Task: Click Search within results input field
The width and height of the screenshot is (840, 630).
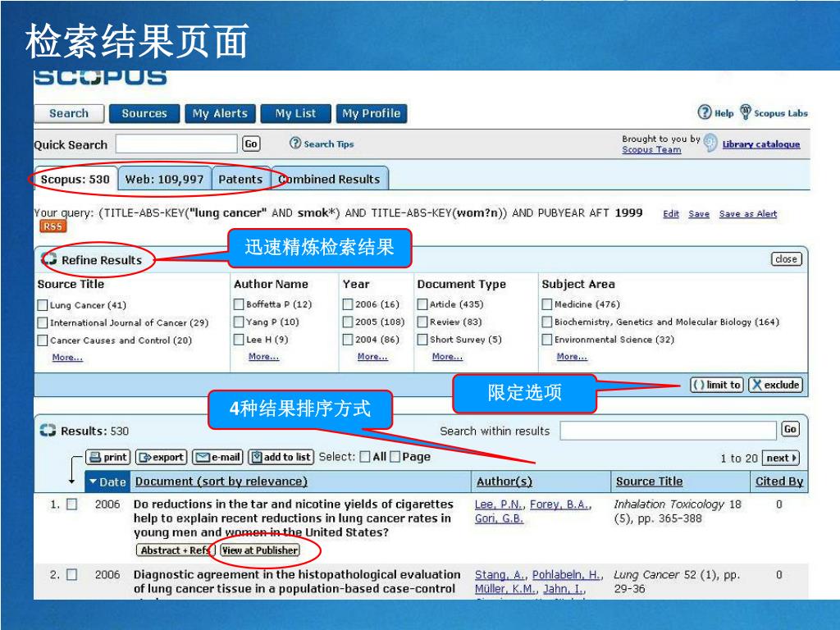Action: click(668, 430)
